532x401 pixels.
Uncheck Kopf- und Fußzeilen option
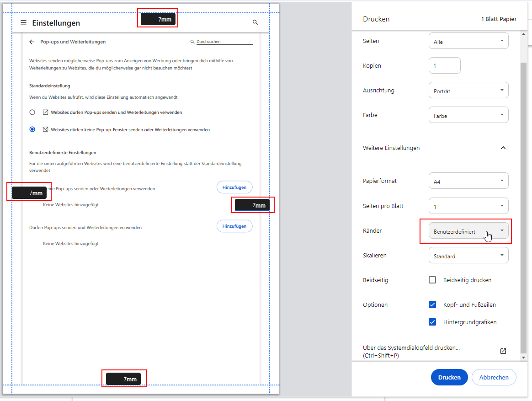pos(432,305)
